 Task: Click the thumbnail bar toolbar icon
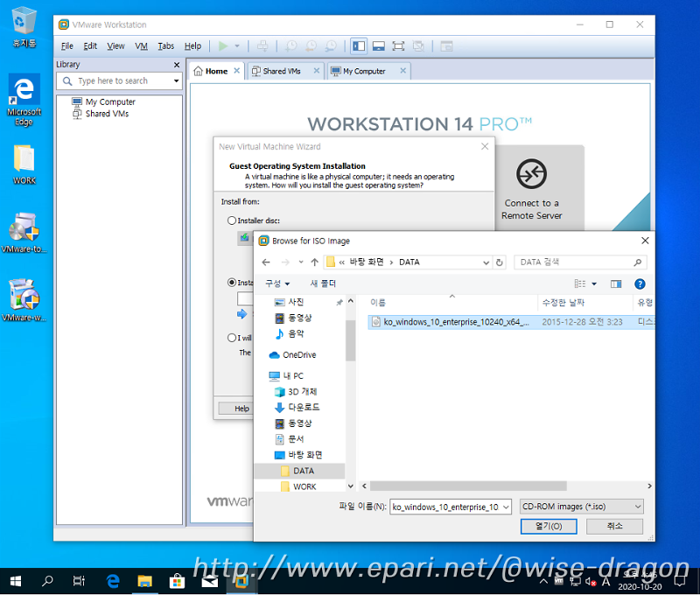click(x=379, y=46)
